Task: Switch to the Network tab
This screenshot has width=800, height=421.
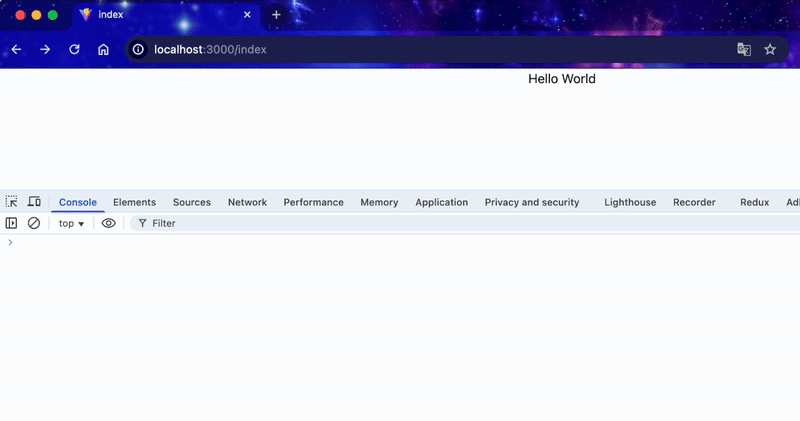Action: click(247, 202)
